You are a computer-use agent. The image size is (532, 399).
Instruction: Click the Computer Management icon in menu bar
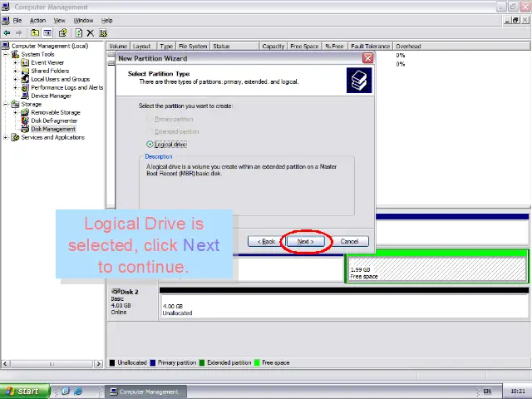[6, 20]
